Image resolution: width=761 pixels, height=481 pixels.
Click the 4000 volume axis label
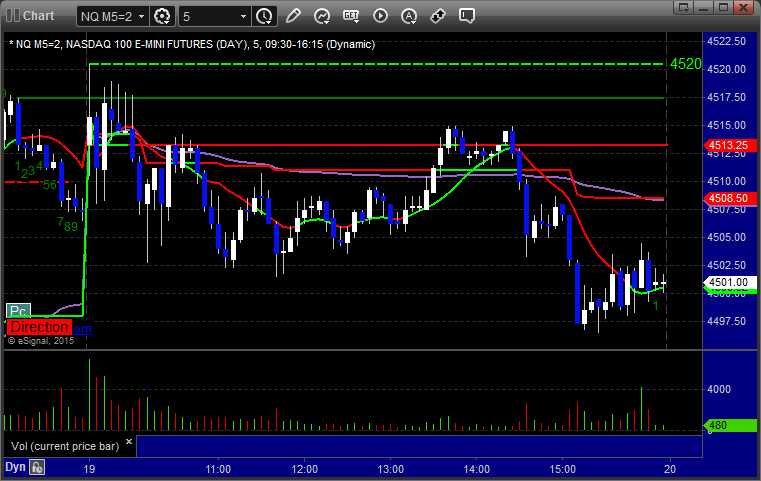(x=719, y=389)
